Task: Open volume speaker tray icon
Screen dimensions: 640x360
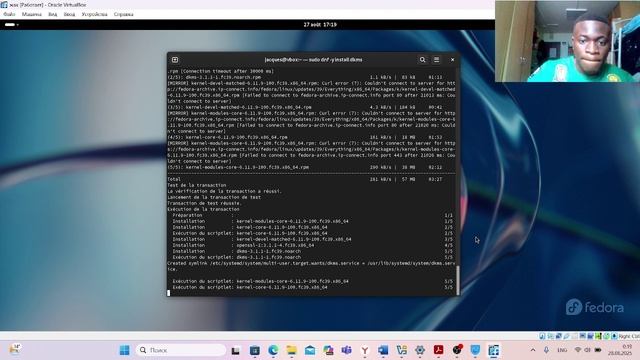Action: pyautogui.click(x=587, y=350)
